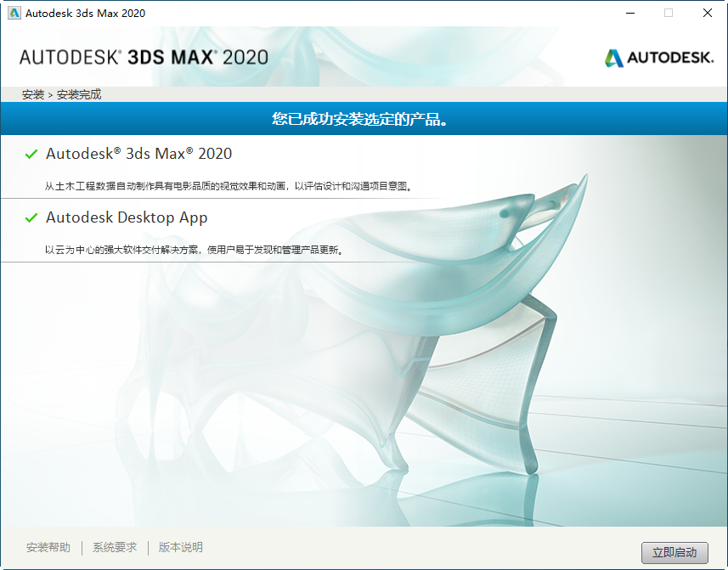Click the title bar Autodesk app icon

[14, 13]
